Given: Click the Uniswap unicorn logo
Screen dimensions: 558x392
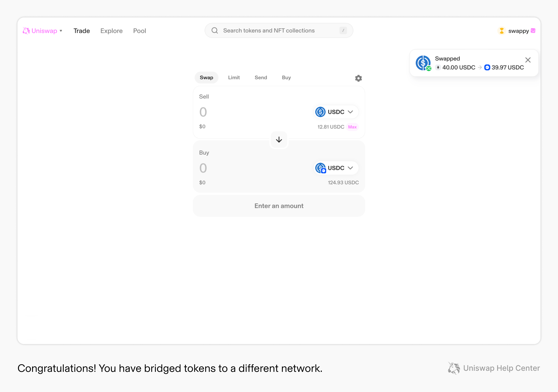Looking at the screenshot, I should [x=26, y=31].
